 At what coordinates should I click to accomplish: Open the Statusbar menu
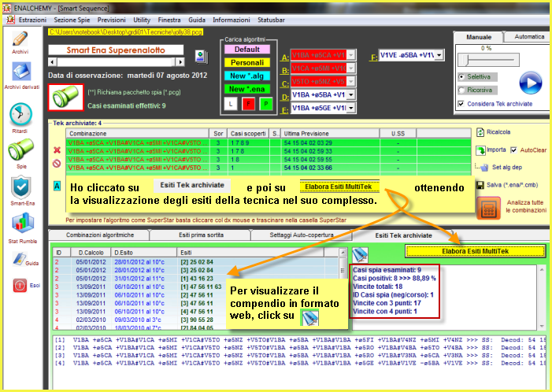point(271,20)
